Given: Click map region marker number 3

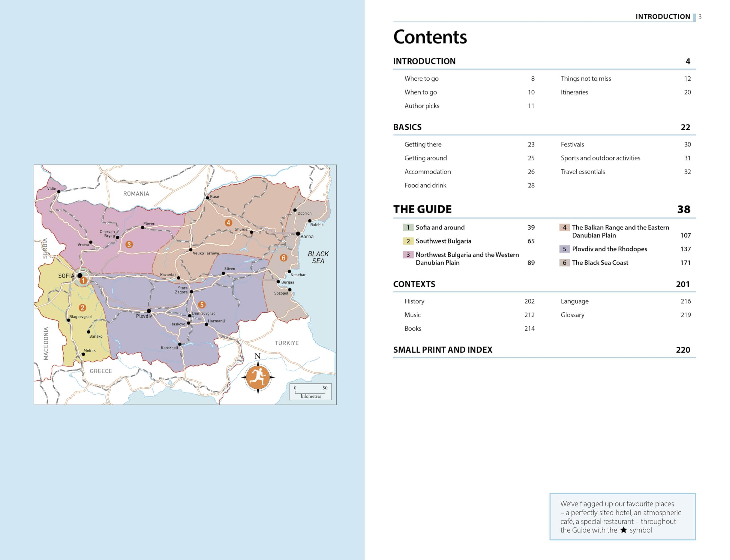Looking at the screenshot, I should 129,244.
